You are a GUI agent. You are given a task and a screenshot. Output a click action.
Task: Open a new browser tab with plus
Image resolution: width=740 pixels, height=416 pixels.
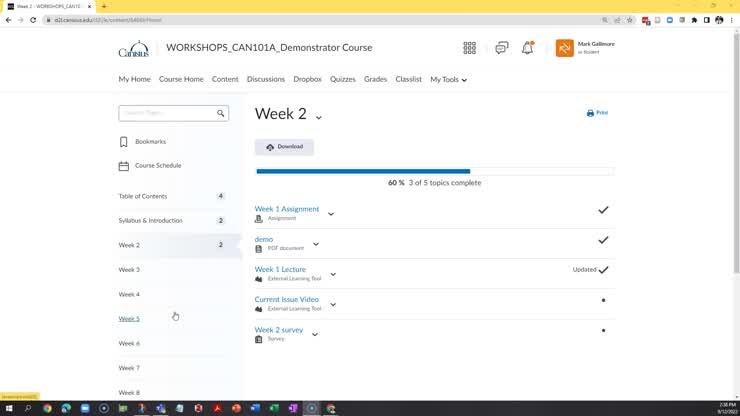(x=104, y=6)
